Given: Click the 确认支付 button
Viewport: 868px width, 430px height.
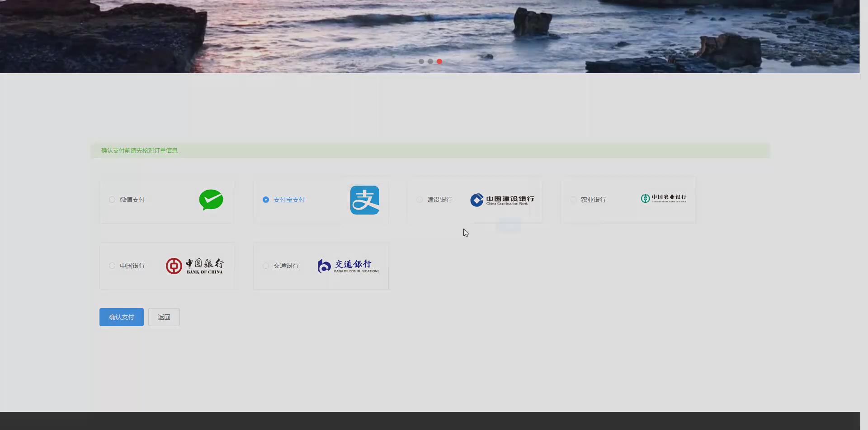Looking at the screenshot, I should pyautogui.click(x=122, y=317).
